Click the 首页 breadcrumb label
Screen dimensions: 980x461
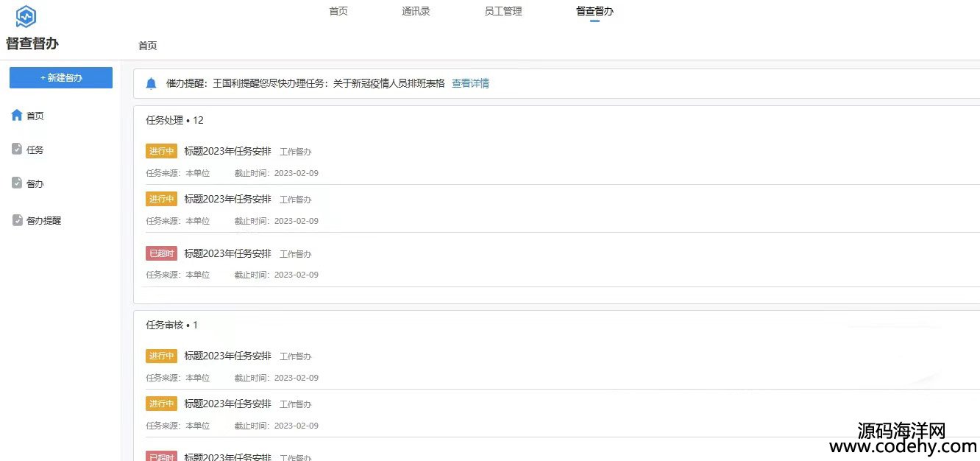coord(148,46)
